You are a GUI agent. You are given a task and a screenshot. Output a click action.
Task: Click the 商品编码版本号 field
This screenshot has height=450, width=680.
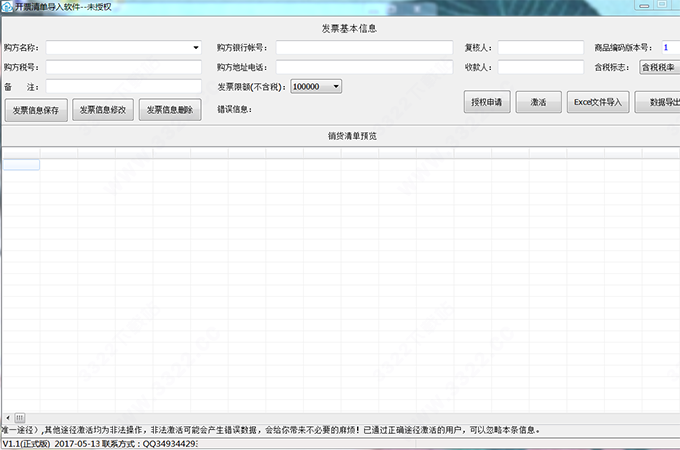(670, 48)
